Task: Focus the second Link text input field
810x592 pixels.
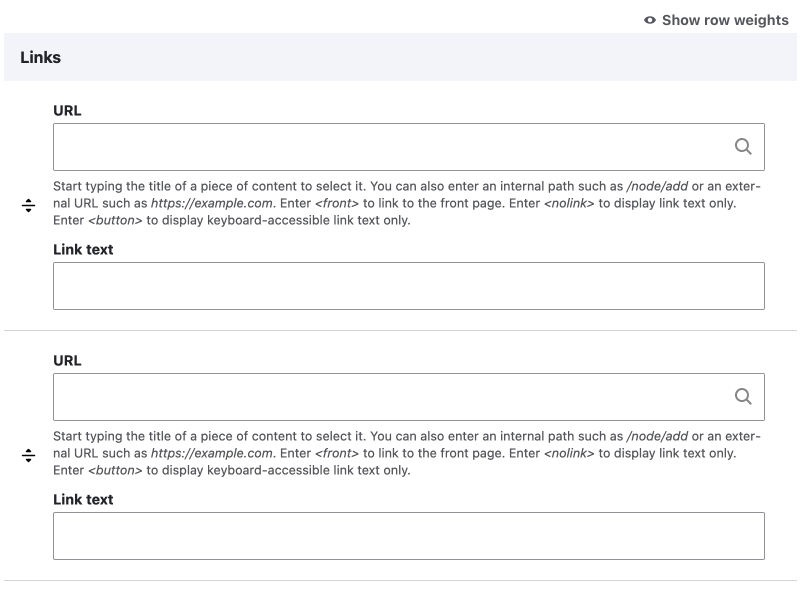Action: click(x=409, y=536)
